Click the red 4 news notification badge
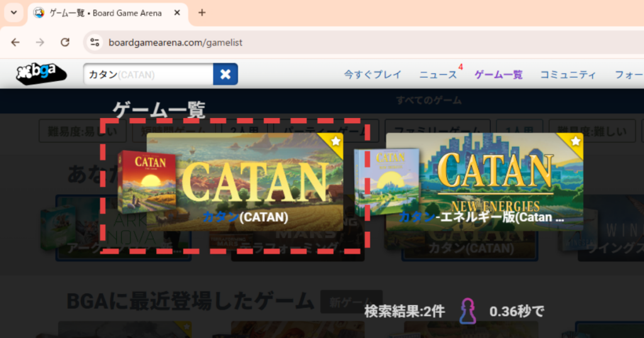Viewport: 644px width, 338px height. 461,67
